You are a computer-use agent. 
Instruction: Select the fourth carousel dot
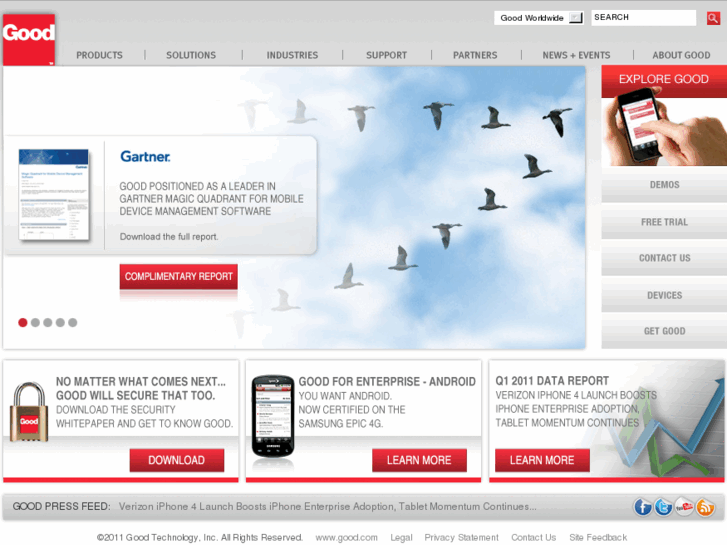[x=60, y=323]
